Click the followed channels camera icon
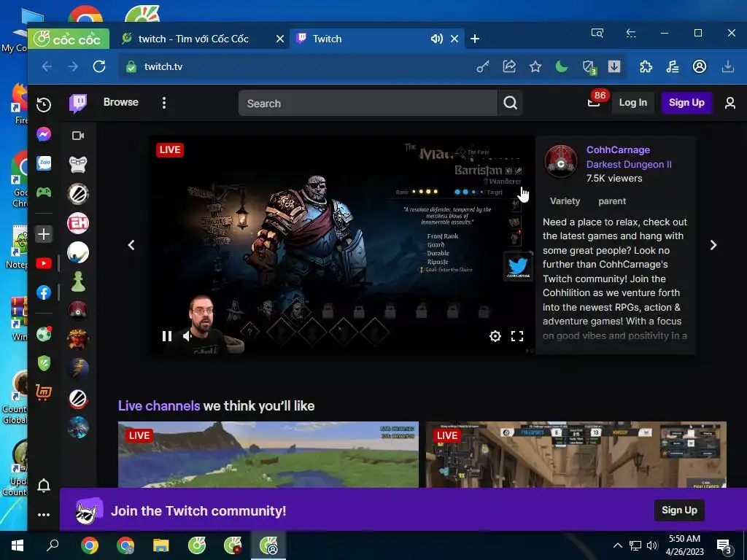 (78, 136)
